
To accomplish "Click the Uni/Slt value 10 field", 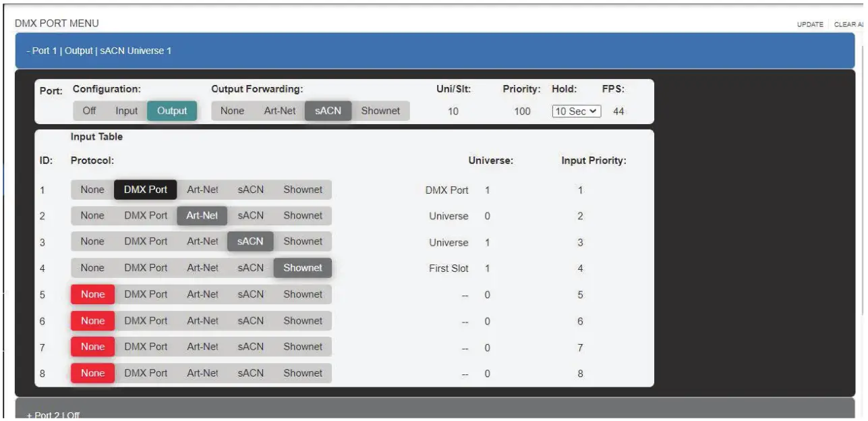I will click(453, 110).
